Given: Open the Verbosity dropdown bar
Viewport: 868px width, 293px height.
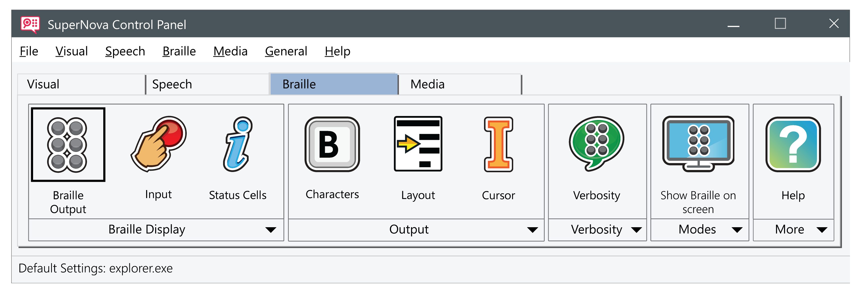Looking at the screenshot, I should click(597, 229).
